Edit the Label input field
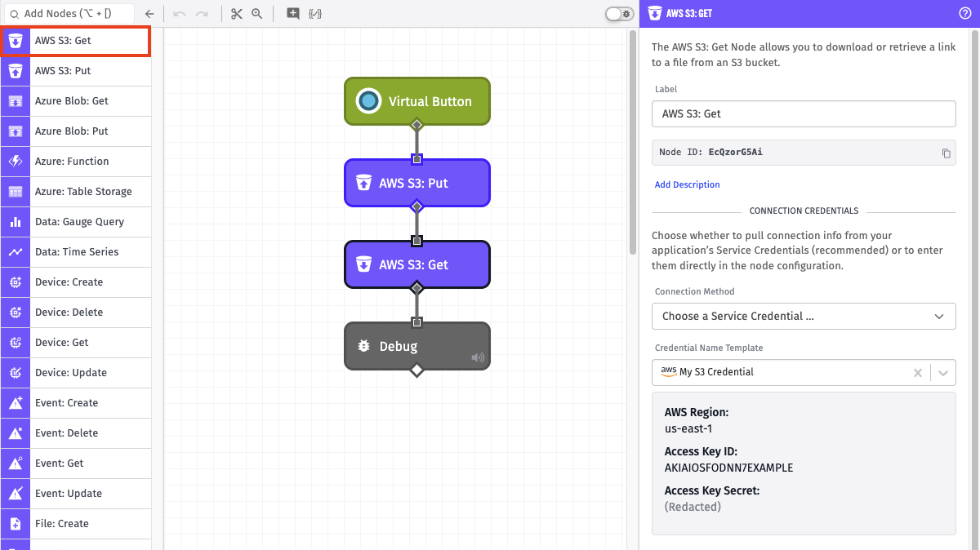 pyautogui.click(x=804, y=113)
